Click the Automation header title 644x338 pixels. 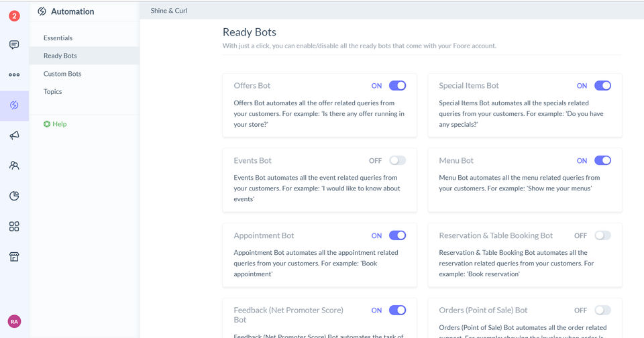pos(72,11)
